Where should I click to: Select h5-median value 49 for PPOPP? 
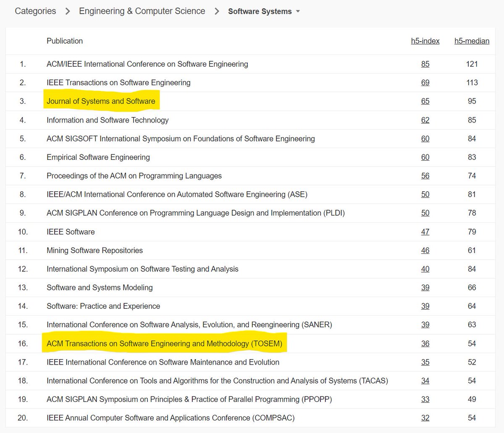click(472, 399)
